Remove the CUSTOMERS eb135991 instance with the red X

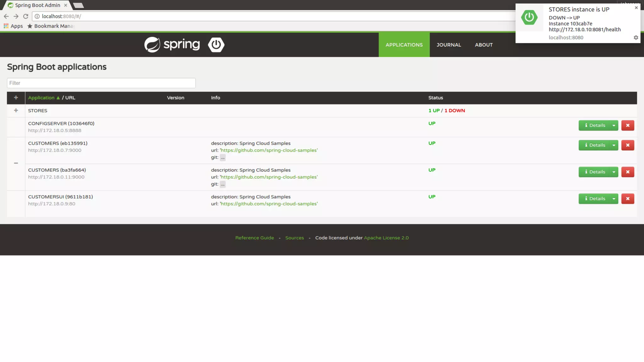627,145
